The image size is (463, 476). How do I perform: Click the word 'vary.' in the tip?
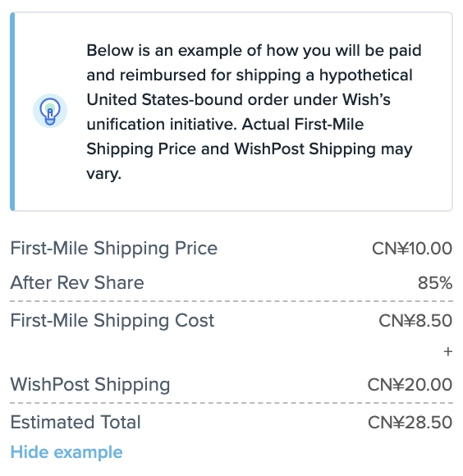click(103, 174)
